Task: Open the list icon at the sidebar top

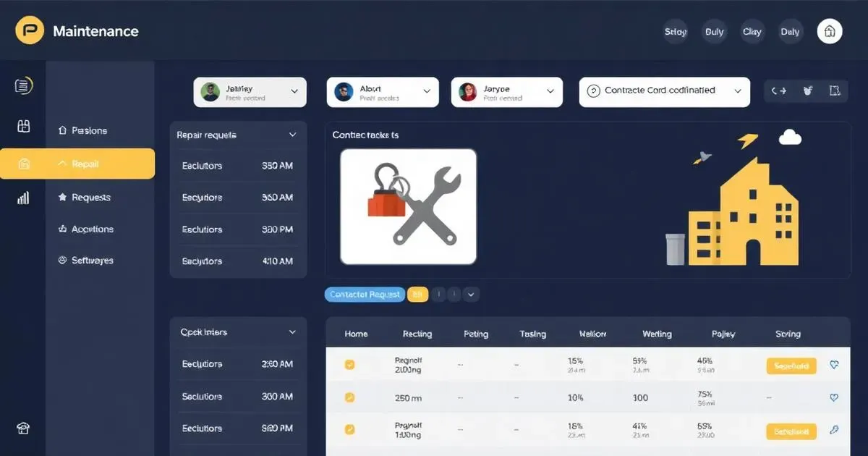Action: [23, 86]
